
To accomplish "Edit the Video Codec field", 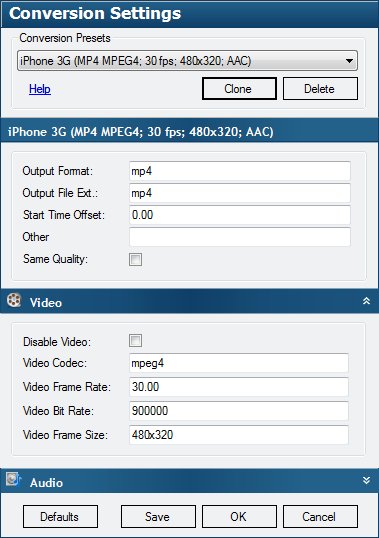I will point(239,363).
